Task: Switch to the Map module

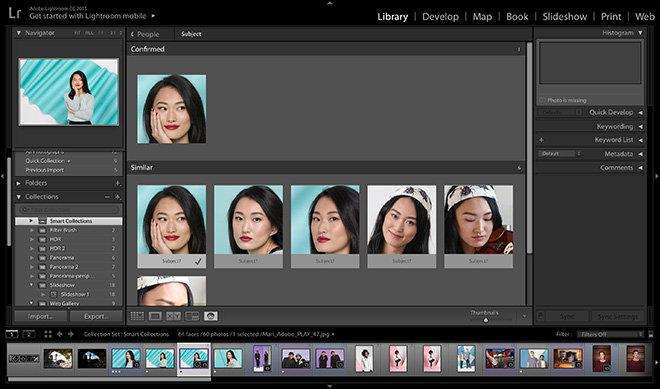Action: (x=482, y=16)
